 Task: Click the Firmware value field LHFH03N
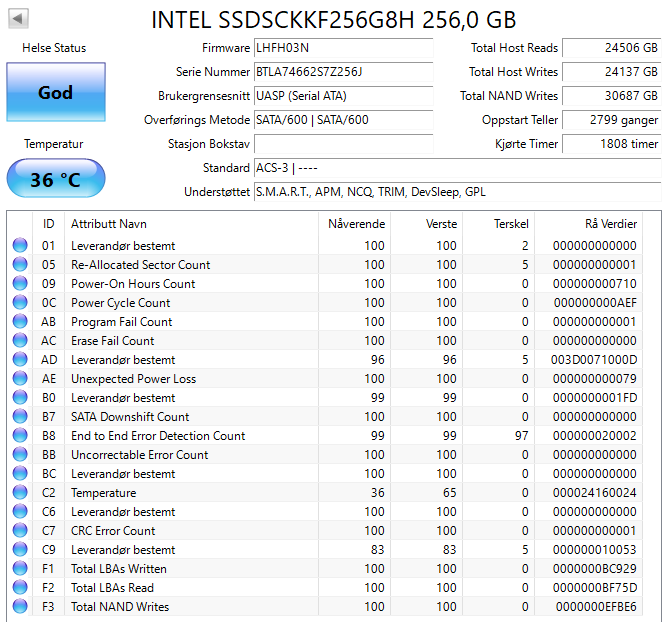pos(343,48)
